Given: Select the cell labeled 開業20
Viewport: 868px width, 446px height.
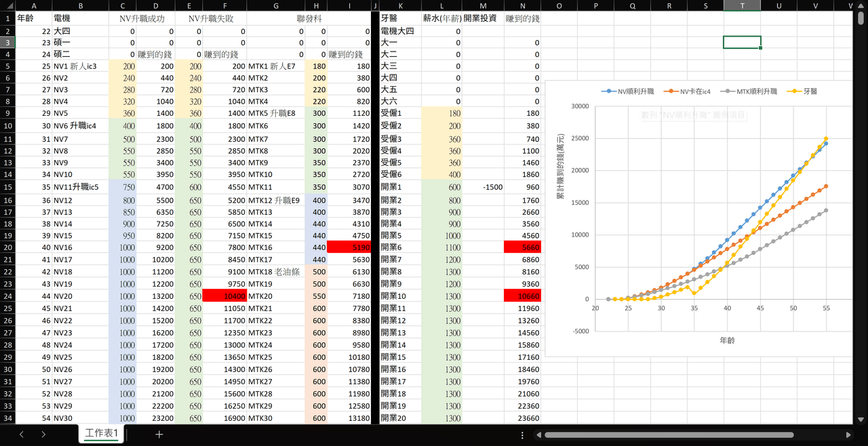Looking at the screenshot, I should pos(400,418).
